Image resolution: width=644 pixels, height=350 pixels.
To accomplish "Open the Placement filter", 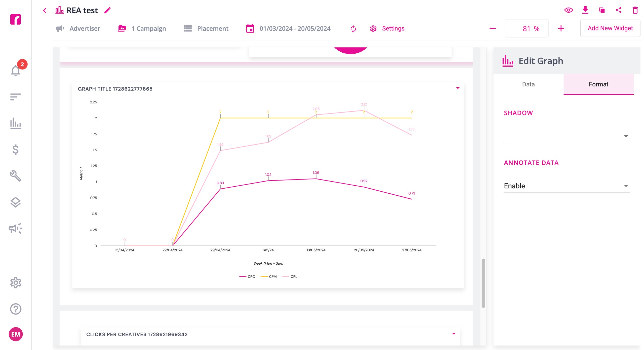I will [206, 28].
